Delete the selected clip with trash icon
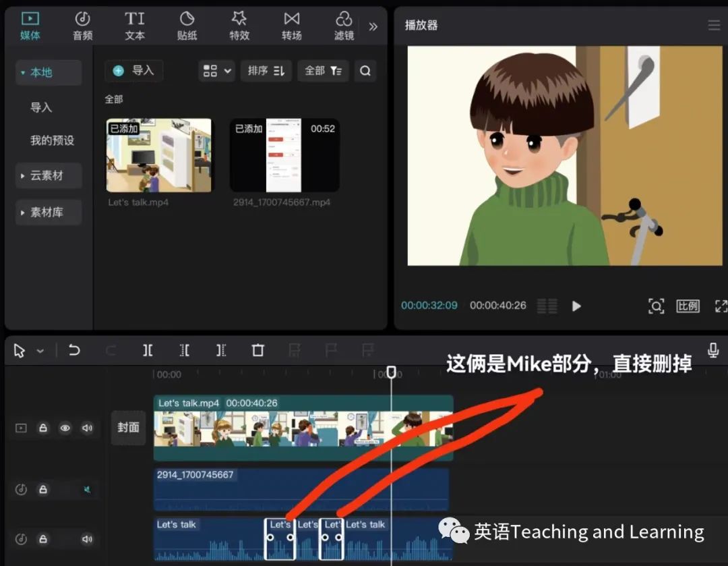 [x=257, y=350]
